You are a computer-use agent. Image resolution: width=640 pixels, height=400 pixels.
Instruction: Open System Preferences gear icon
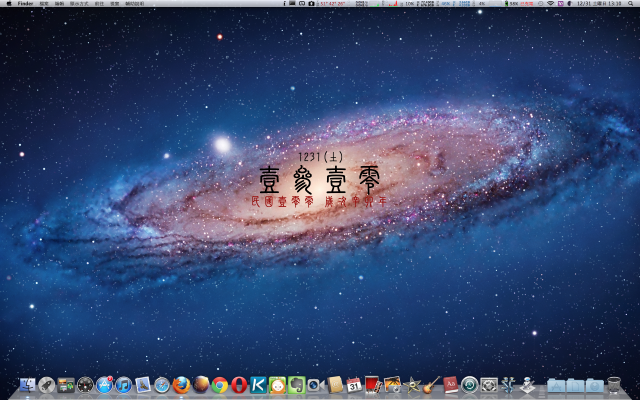489,385
